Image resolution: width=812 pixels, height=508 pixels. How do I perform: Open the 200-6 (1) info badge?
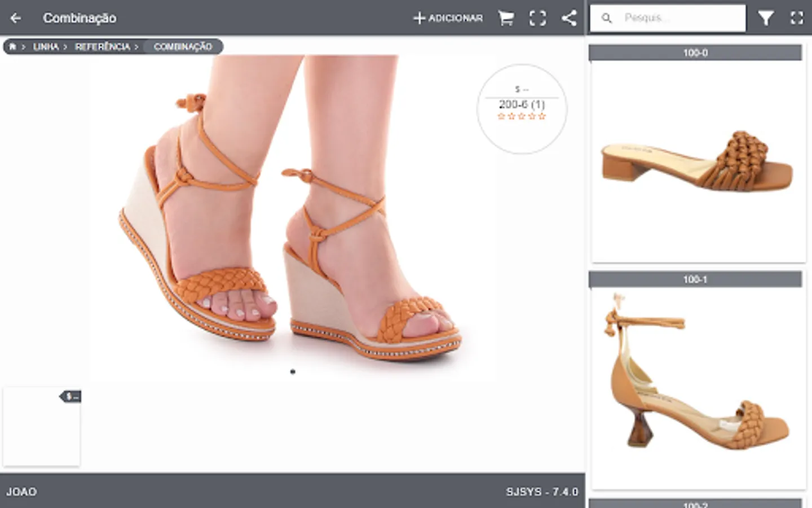pos(522,108)
